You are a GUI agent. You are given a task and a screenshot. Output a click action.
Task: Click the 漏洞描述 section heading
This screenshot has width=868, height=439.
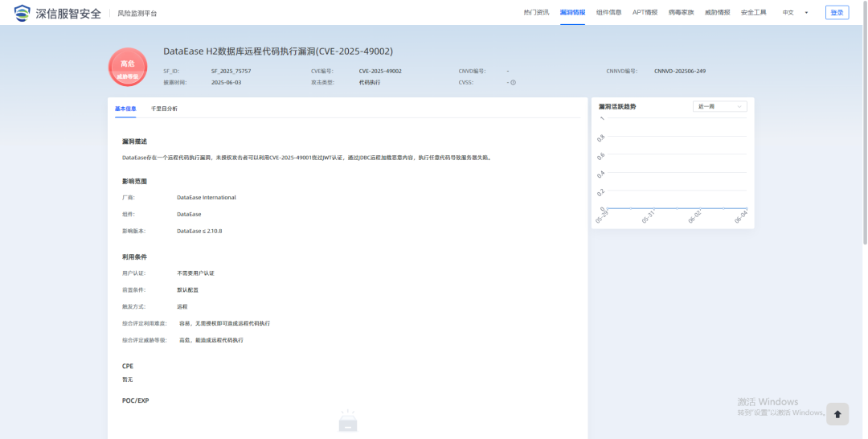(134, 142)
